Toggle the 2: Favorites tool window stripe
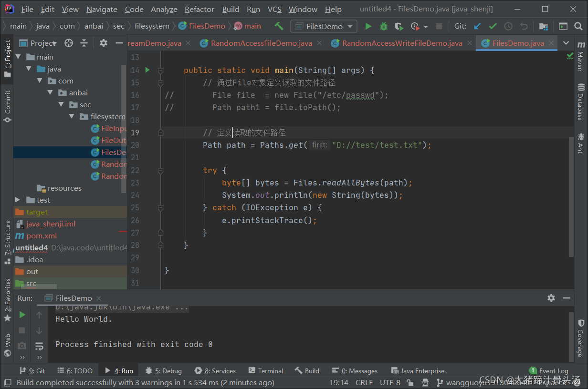This screenshot has height=389, width=588. click(x=7, y=300)
